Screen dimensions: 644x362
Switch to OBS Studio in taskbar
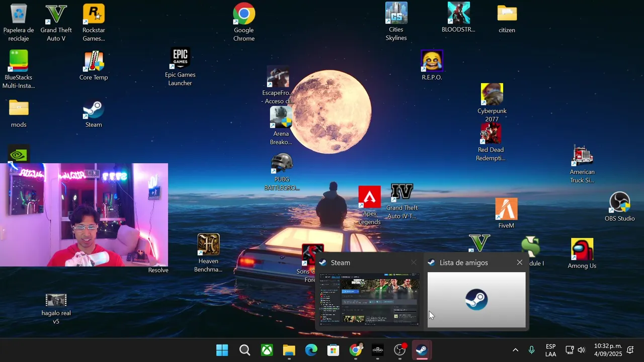click(x=400, y=350)
